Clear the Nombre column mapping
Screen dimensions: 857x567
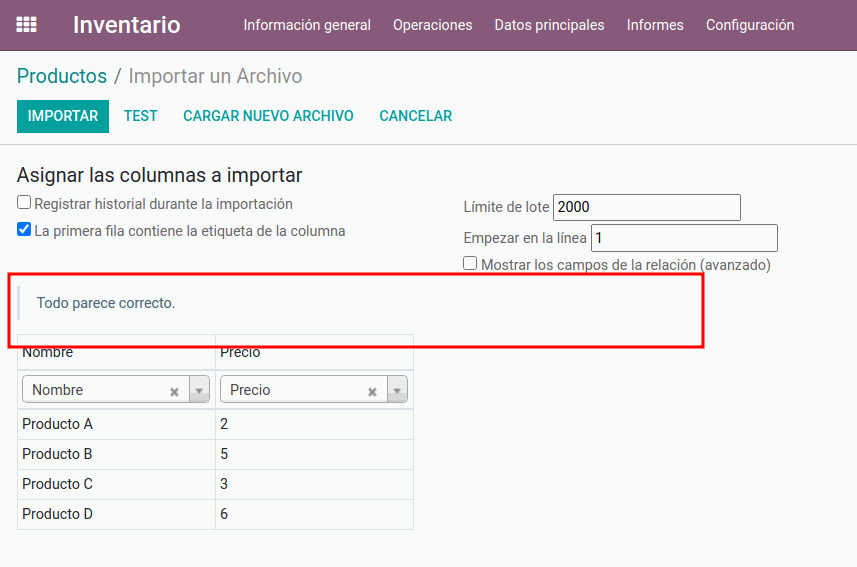coord(174,391)
